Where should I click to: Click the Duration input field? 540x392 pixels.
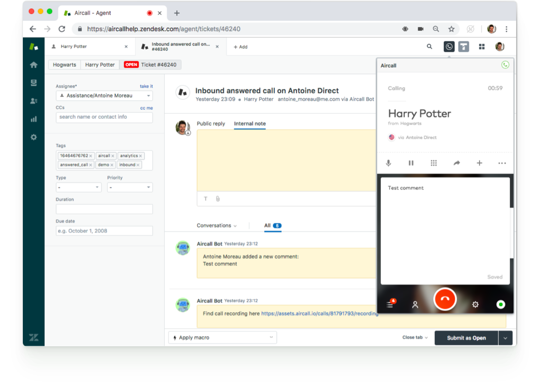coord(104,209)
